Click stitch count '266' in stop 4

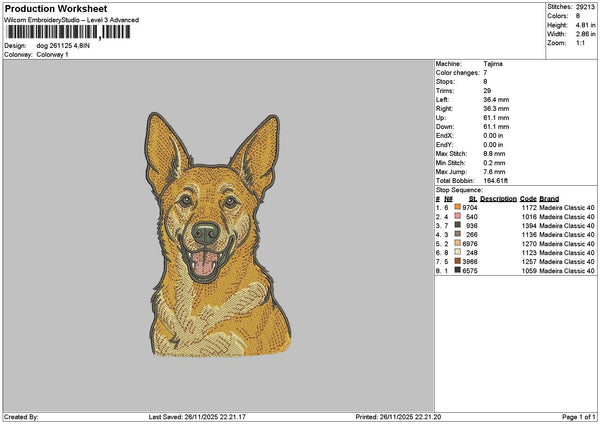[472, 235]
